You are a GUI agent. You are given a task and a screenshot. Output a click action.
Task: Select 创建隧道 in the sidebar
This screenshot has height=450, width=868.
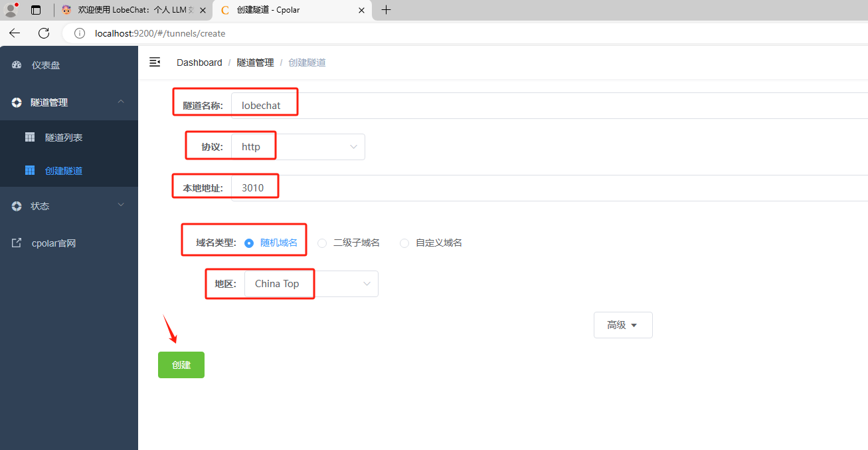coord(69,170)
